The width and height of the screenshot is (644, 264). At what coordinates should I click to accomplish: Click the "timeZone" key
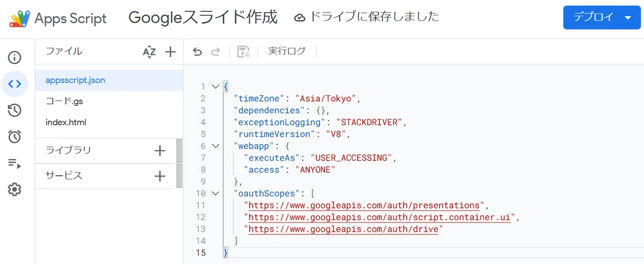click(x=259, y=98)
